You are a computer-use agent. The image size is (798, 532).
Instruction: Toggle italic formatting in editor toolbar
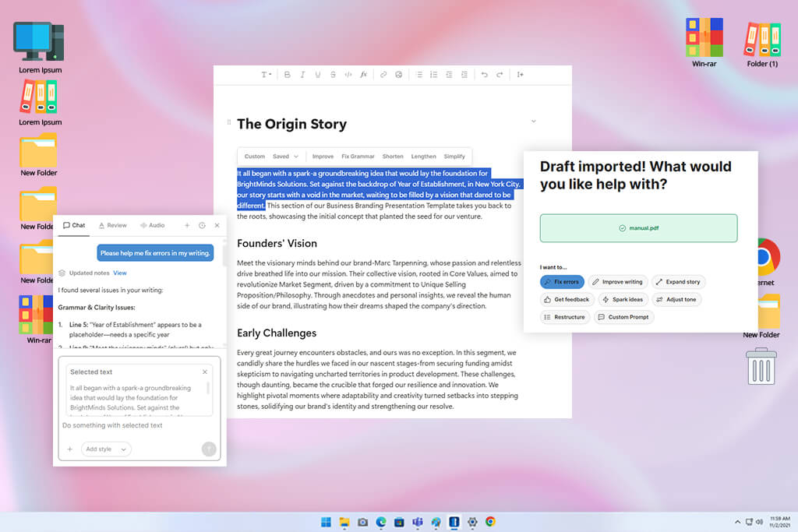(302, 75)
